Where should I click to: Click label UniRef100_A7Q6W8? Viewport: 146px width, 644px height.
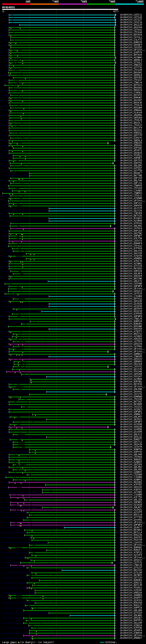coord(131,198)
